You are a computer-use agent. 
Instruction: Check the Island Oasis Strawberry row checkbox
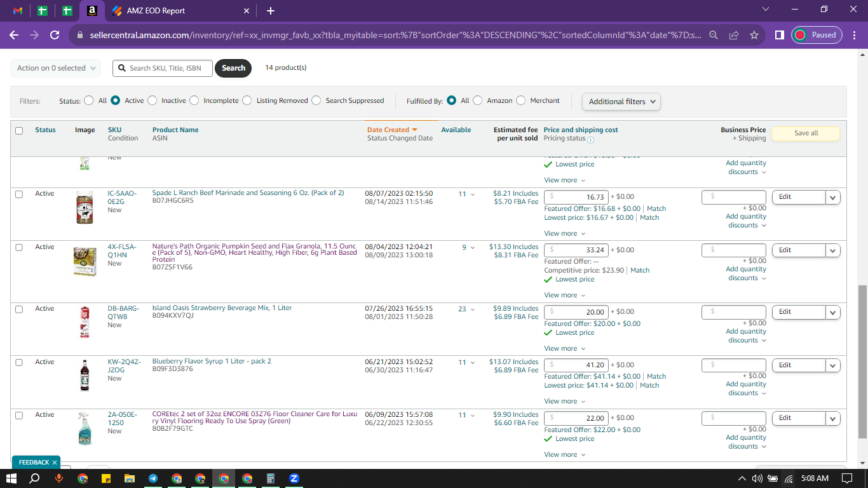coord(19,309)
